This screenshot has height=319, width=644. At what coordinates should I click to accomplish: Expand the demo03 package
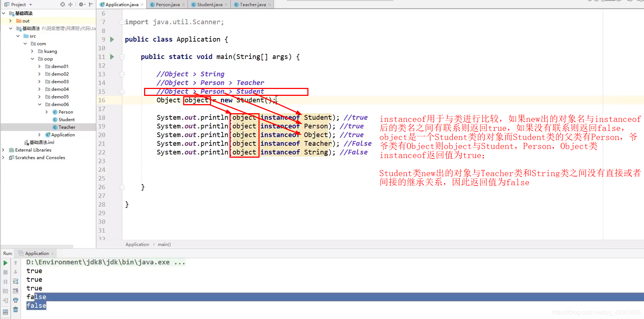click(39, 82)
